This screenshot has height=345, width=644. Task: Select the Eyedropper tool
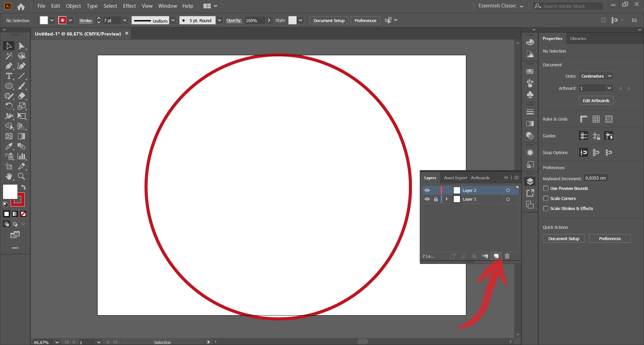[x=9, y=146]
